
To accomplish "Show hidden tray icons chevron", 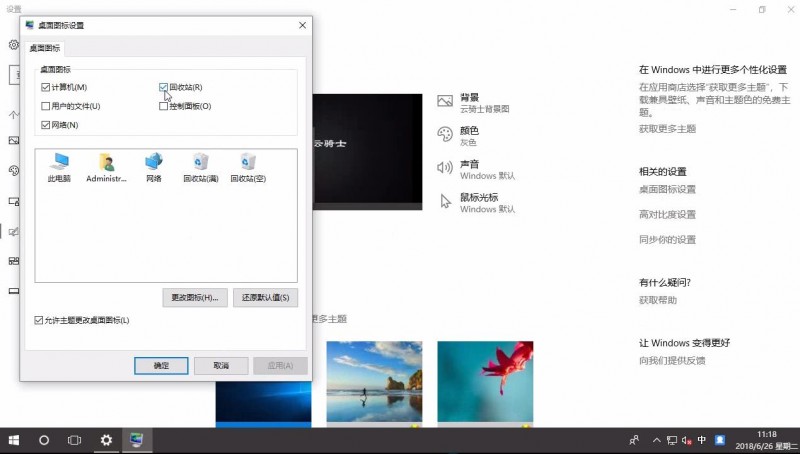I will point(657,440).
